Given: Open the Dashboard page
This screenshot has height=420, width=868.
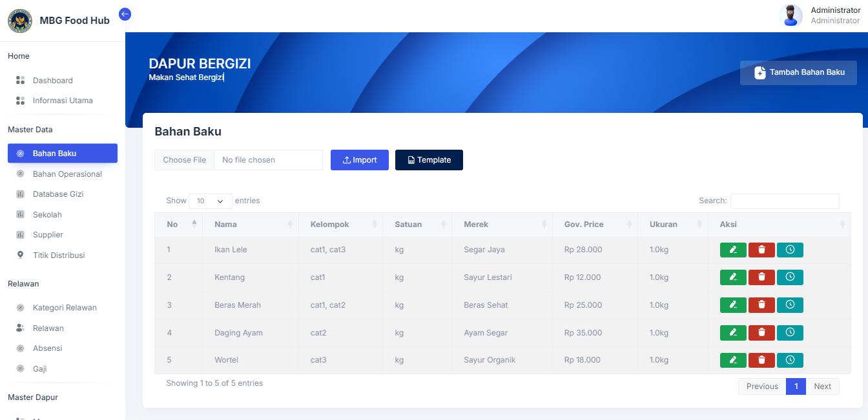Looking at the screenshot, I should [52, 80].
